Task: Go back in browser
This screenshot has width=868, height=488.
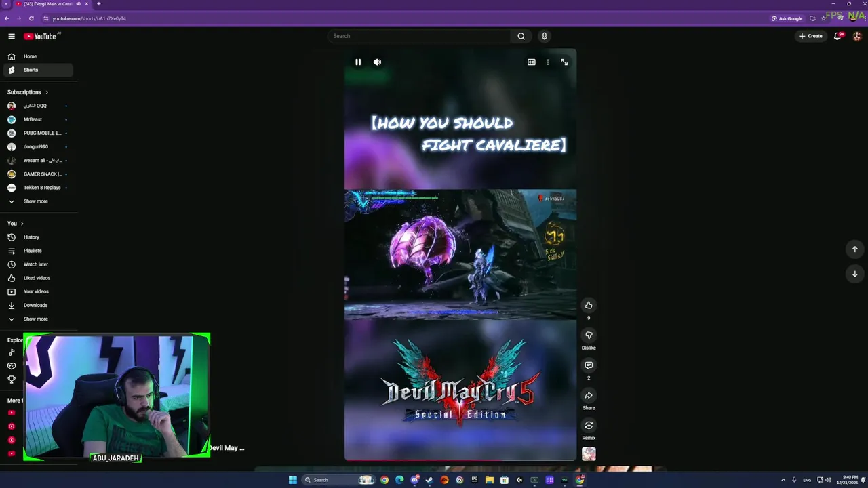Action: 7,18
